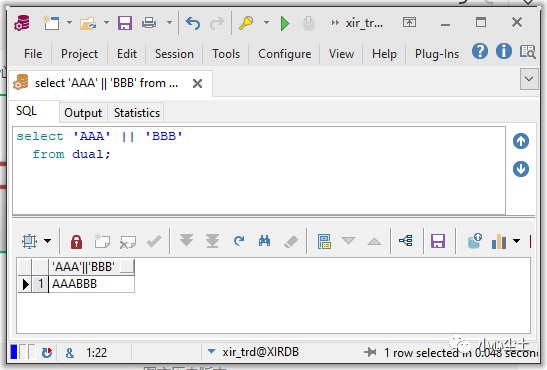Click the export query results database icon

[x=474, y=241]
